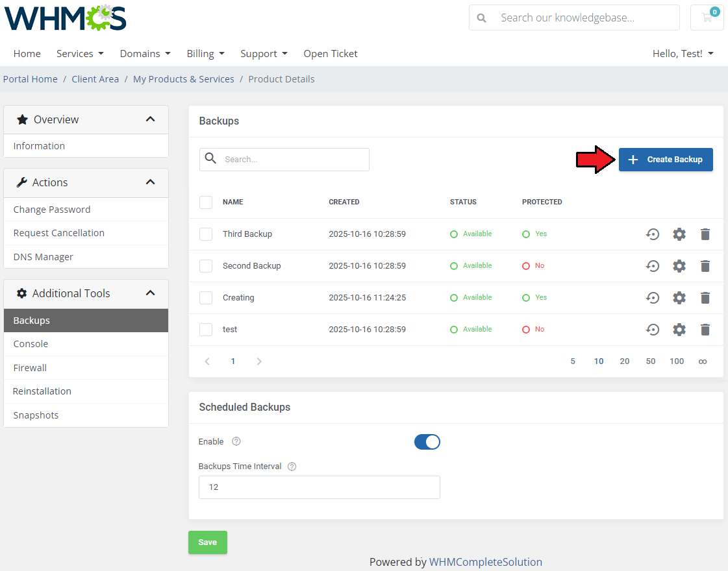Select Firewall from the sidebar
Image resolution: width=728 pixels, height=571 pixels.
coord(30,368)
